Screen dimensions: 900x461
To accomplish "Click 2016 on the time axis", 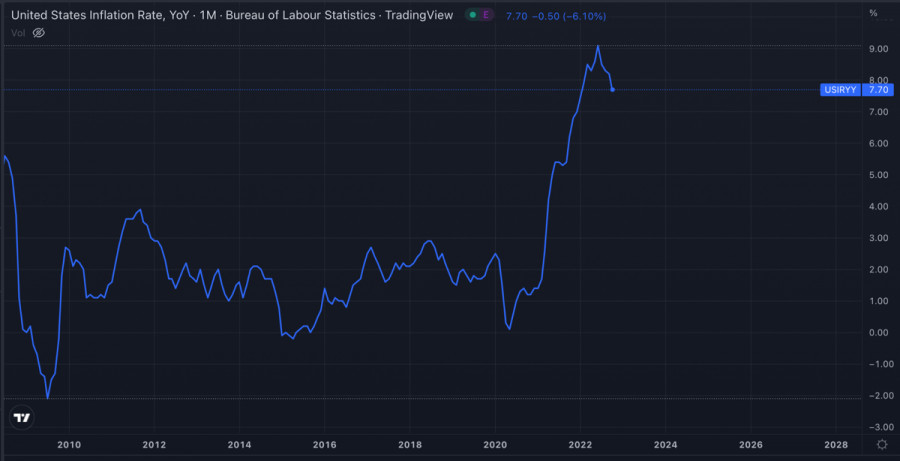I will click(324, 445).
